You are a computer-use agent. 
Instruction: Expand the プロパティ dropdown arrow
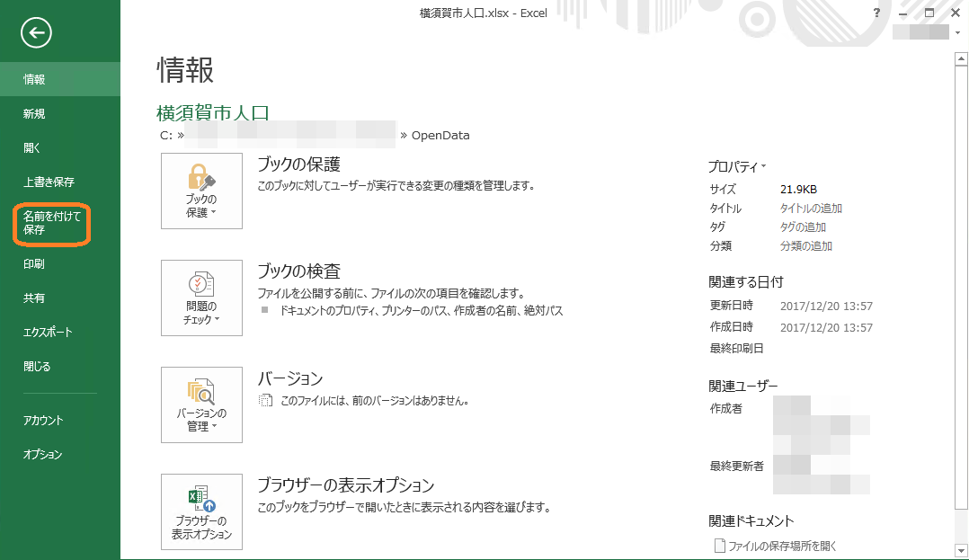click(763, 166)
